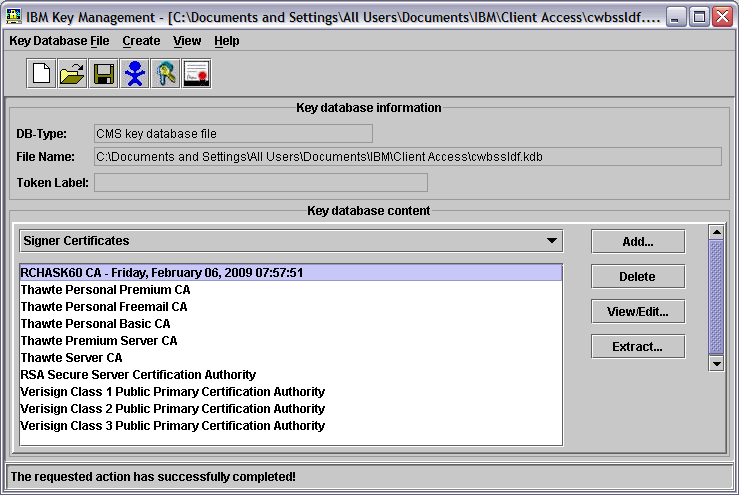Maximize the IBM Key Management window
Screen dimensions: 739x495
pos(699,17)
